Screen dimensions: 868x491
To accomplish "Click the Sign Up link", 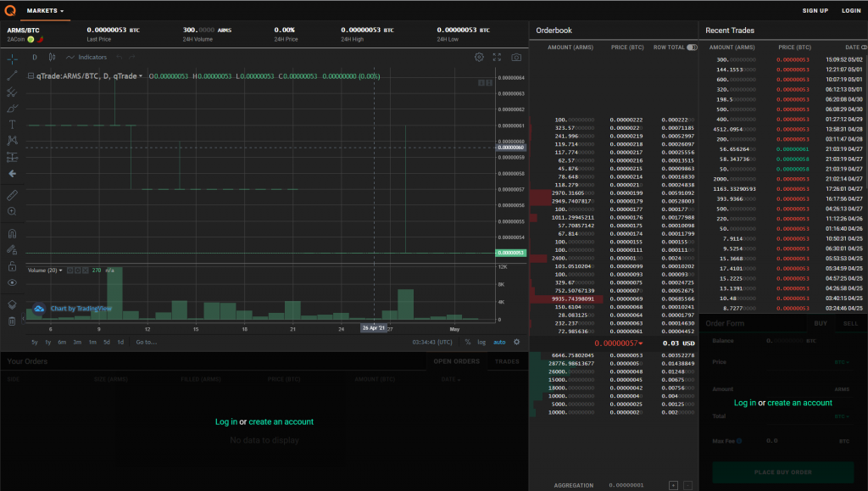I will pos(815,10).
